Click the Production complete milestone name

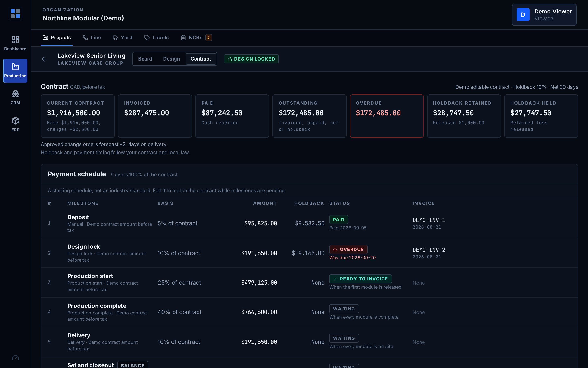(x=97, y=306)
